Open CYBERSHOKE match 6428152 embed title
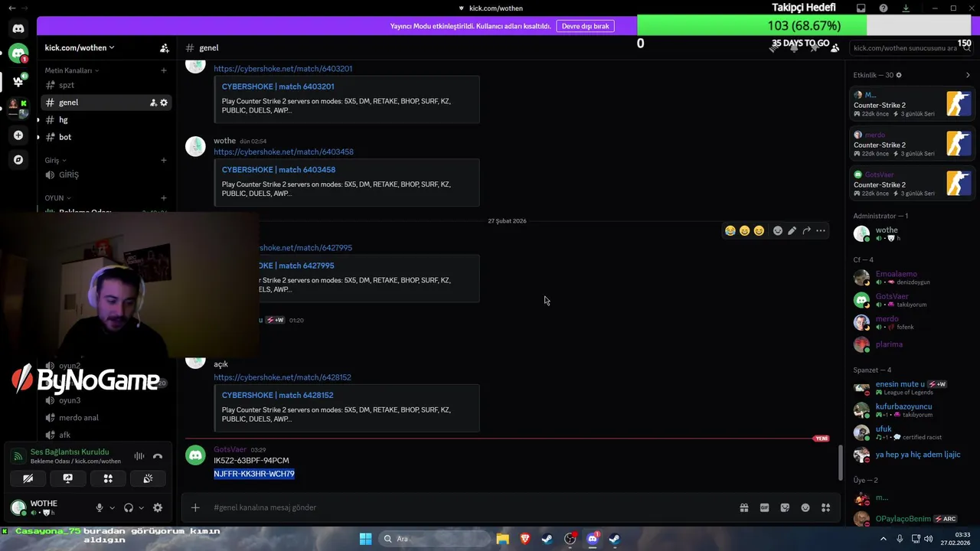The height and width of the screenshot is (551, 980). click(x=277, y=396)
